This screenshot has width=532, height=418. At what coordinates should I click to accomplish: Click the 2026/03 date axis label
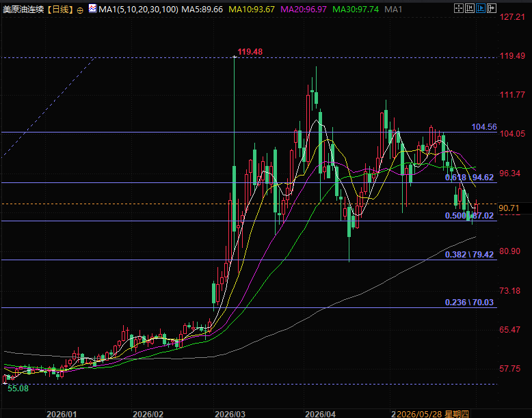[x=230, y=414]
